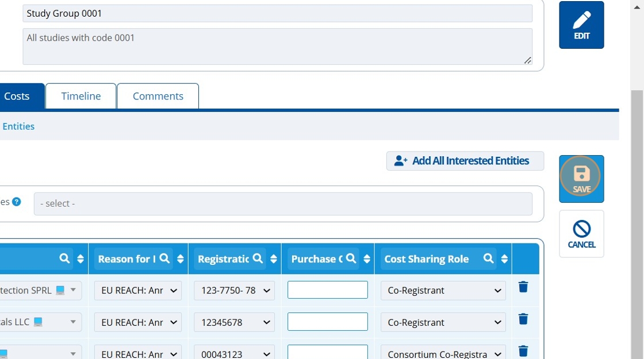Open the Reason dropdown in als LLC row
This screenshot has height=359, width=644.
[138, 322]
